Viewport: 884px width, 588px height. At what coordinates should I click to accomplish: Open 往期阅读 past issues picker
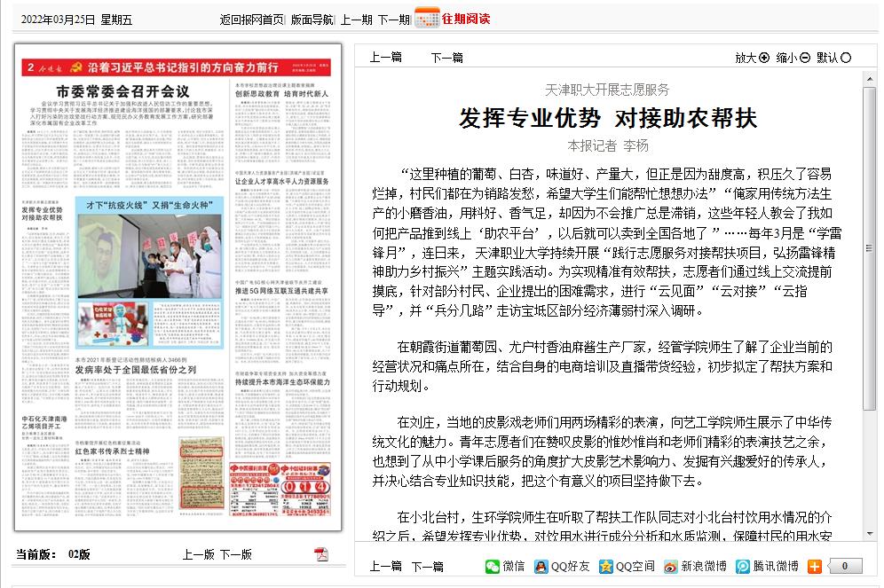coord(466,19)
